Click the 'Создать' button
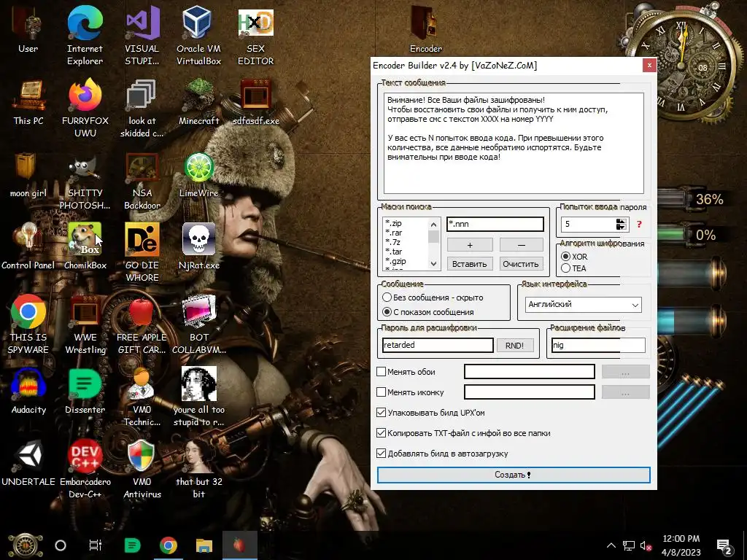 (x=514, y=475)
